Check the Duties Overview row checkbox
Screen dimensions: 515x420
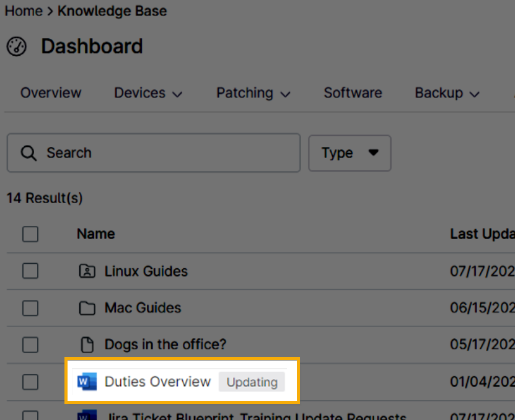30,382
